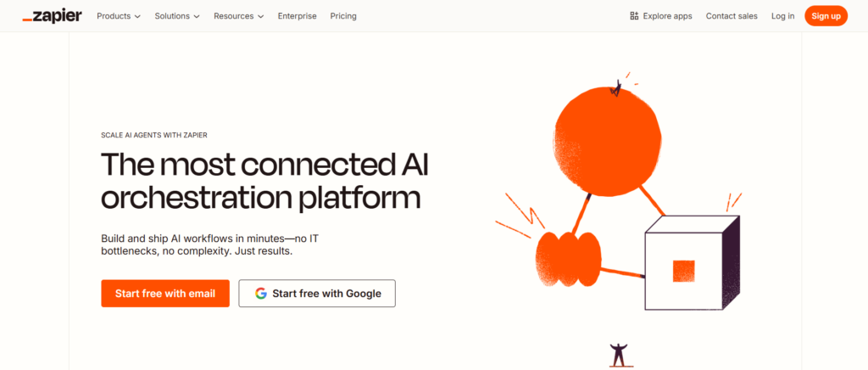Click the orange coil shape illustration
Image resolution: width=868 pixels, height=370 pixels.
click(569, 259)
